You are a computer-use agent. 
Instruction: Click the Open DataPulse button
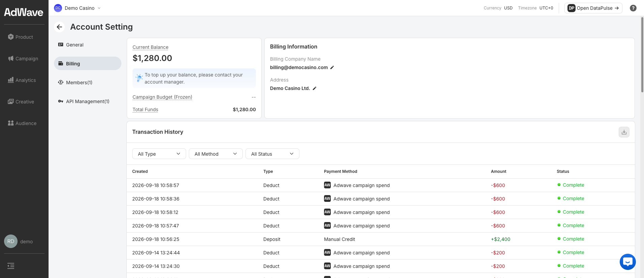click(x=593, y=8)
